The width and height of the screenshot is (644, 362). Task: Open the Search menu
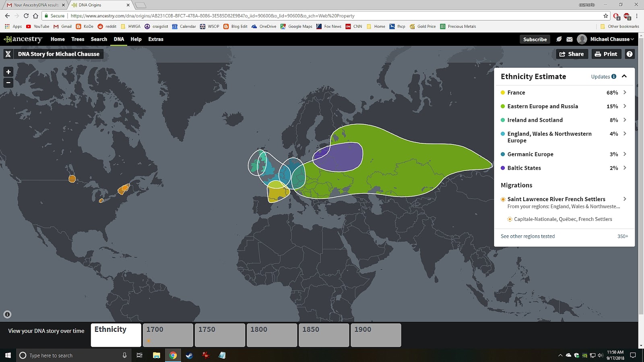tap(99, 39)
